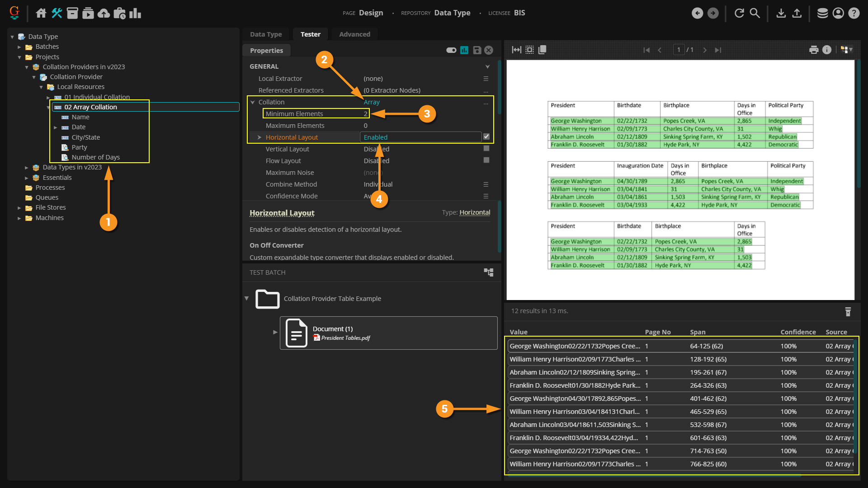Go to the Home page icon

(x=41, y=13)
